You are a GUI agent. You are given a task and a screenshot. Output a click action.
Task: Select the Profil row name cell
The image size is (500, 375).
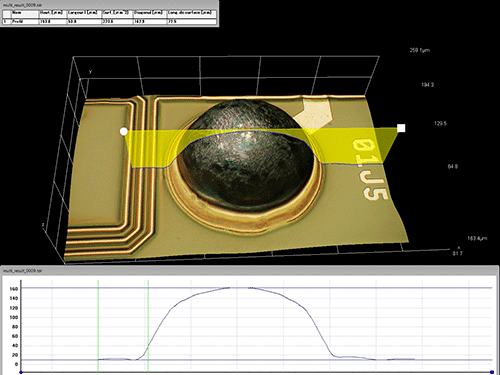[x=25, y=21]
